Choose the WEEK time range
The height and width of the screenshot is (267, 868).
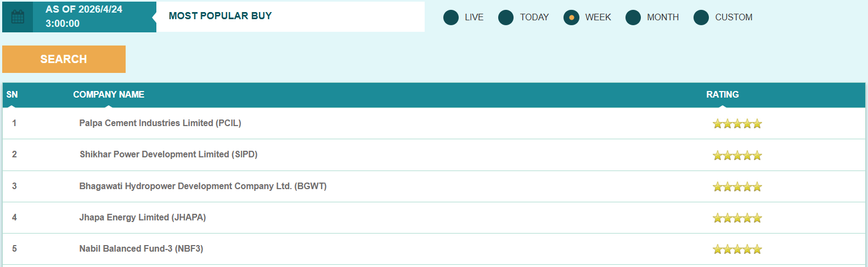(571, 18)
